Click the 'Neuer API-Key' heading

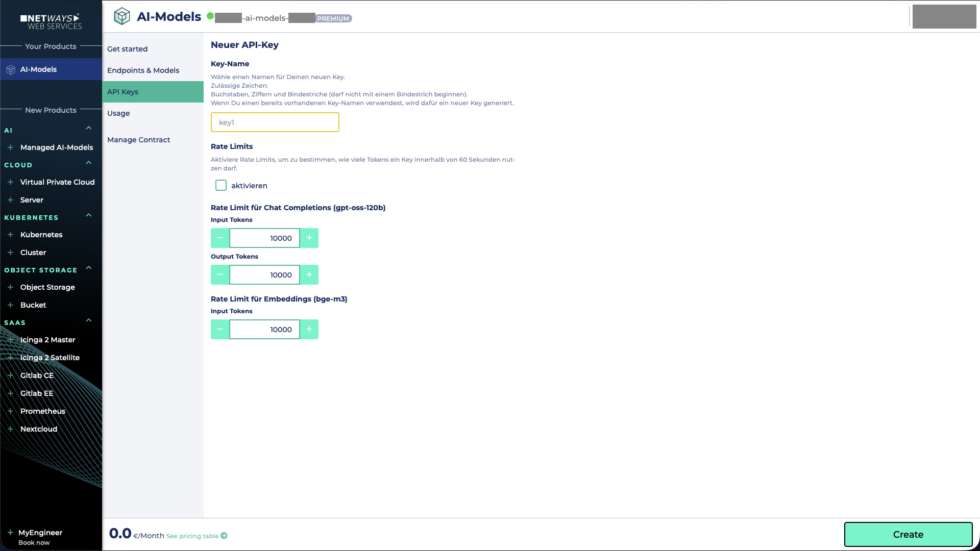[x=244, y=45]
